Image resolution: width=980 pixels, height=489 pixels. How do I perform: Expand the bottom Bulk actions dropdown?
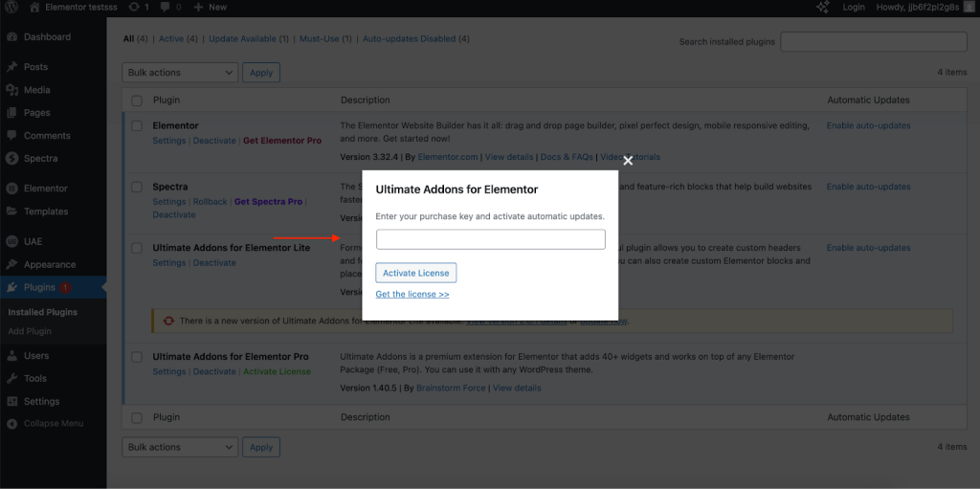tap(180, 447)
